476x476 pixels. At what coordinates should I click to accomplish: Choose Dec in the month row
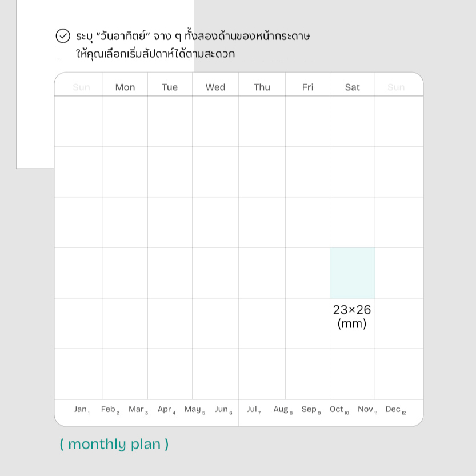[x=396, y=410]
